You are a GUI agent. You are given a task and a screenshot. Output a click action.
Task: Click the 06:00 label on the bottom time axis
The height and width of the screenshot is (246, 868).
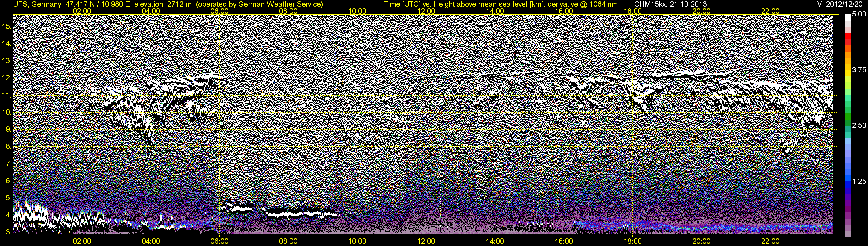pos(219,241)
